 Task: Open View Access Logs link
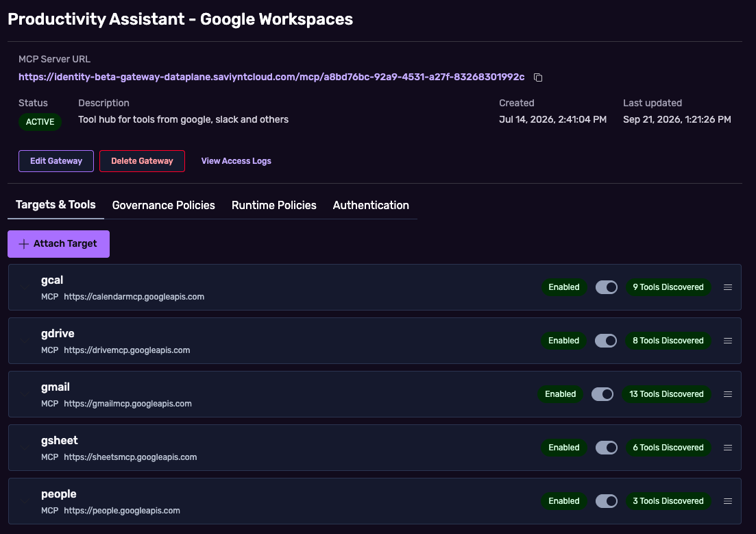[x=236, y=161]
